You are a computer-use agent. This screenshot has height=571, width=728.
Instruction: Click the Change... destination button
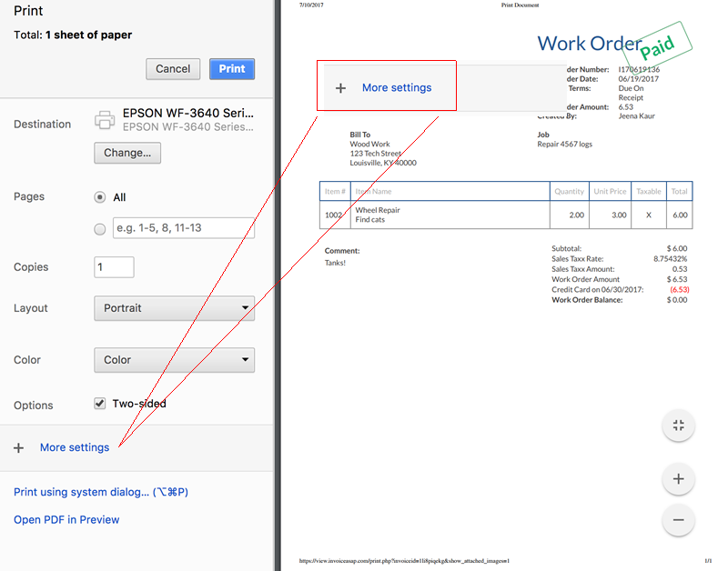(127, 153)
